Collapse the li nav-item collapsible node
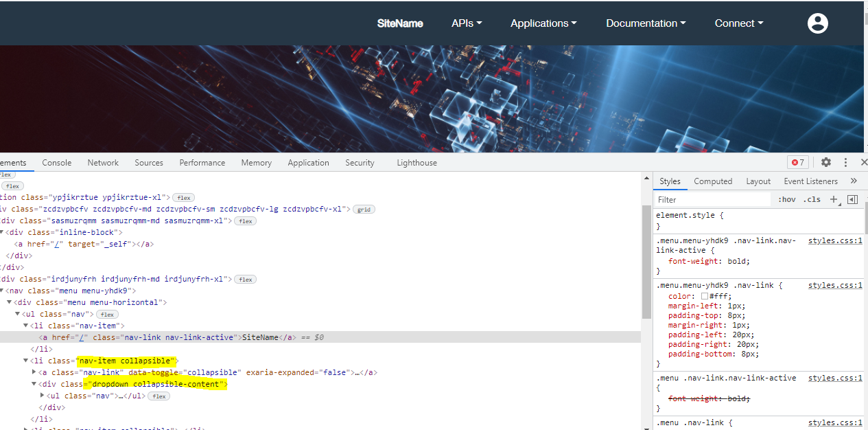The height and width of the screenshot is (430, 868). pyautogui.click(x=26, y=361)
